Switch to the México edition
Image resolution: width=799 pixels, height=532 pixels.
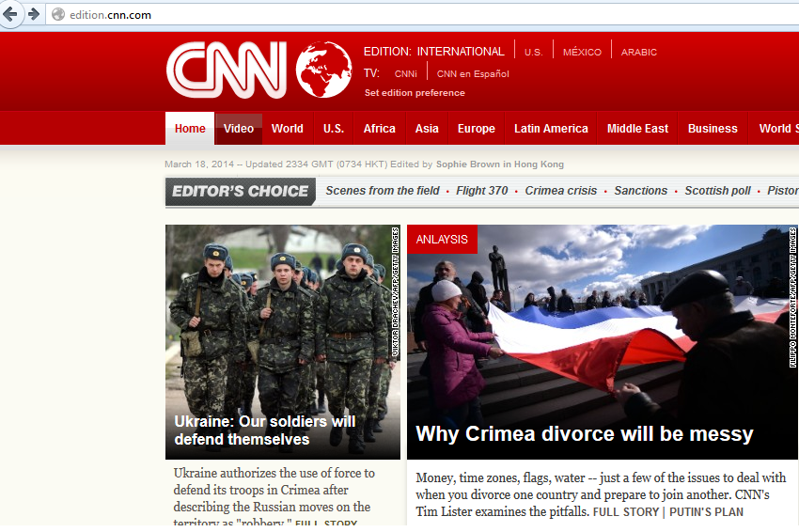(x=582, y=53)
